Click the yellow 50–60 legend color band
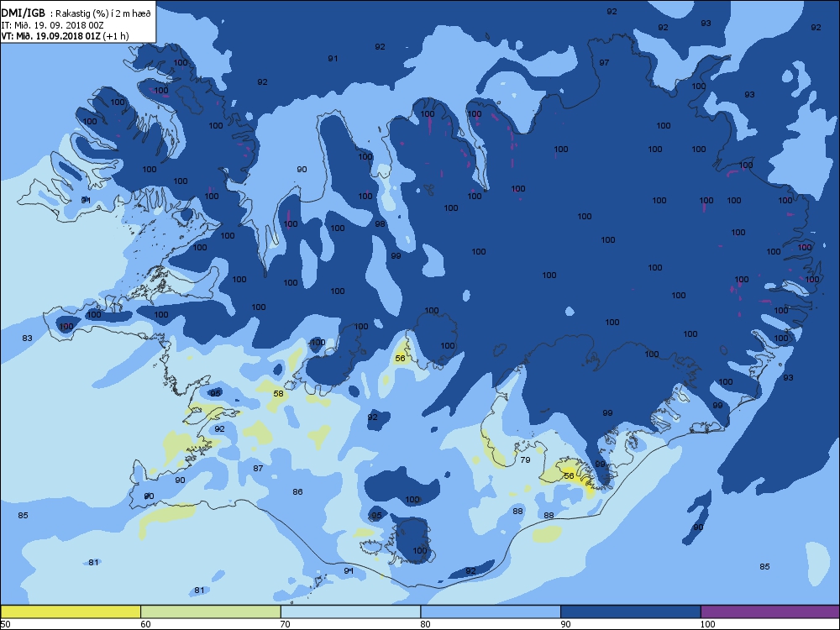Screen dimensions: 840x630 (x=71, y=612)
